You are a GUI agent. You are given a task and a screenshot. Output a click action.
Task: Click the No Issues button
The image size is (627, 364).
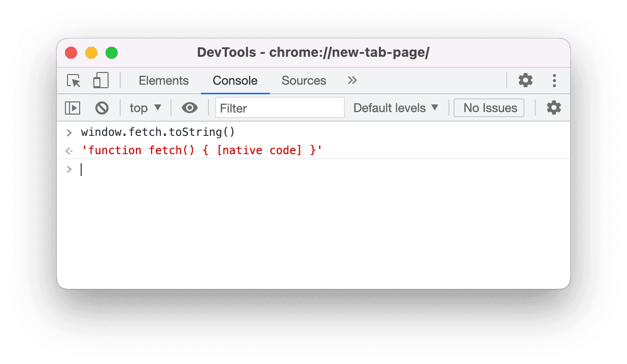click(x=490, y=108)
